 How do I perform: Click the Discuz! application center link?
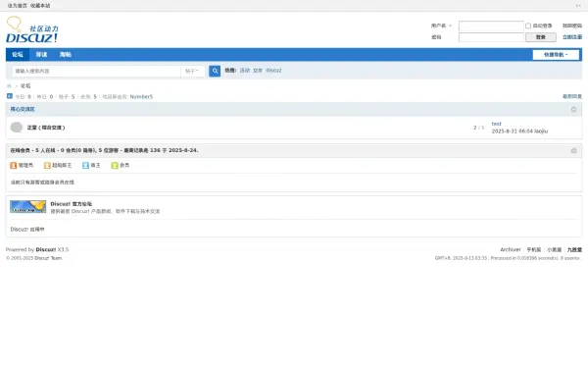pyautogui.click(x=27, y=230)
